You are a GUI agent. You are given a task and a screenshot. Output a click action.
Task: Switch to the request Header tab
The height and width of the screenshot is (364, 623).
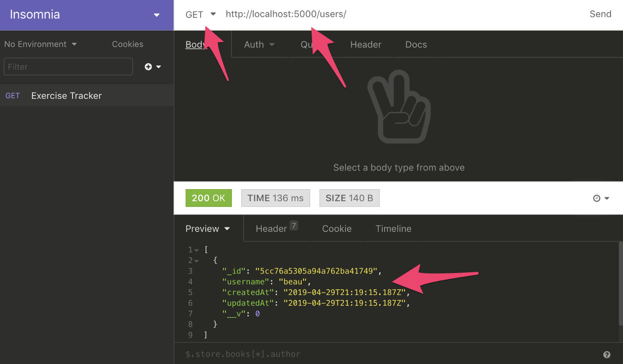click(x=366, y=44)
